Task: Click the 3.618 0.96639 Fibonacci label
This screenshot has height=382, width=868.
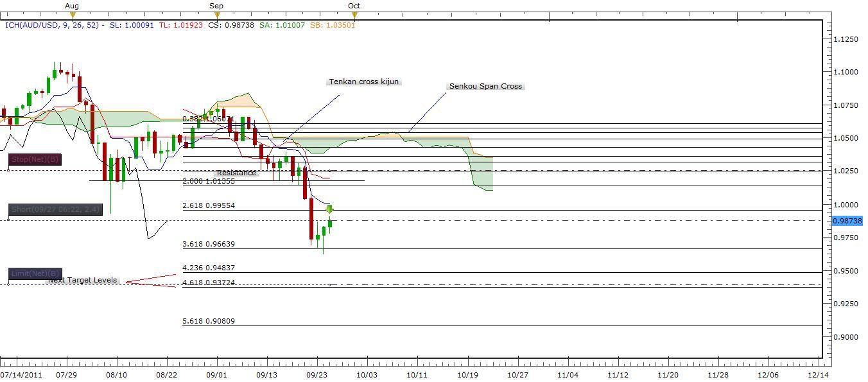Action: 209,244
